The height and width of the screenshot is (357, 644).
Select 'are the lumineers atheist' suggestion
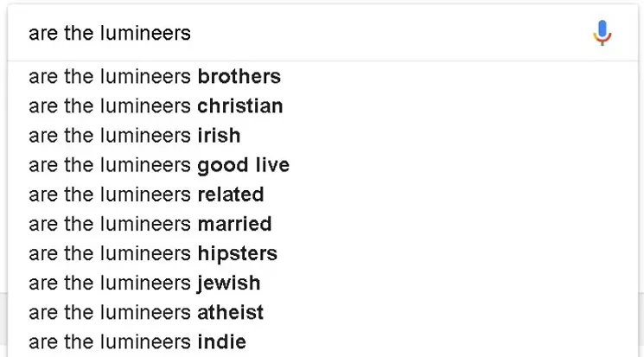click(322, 313)
